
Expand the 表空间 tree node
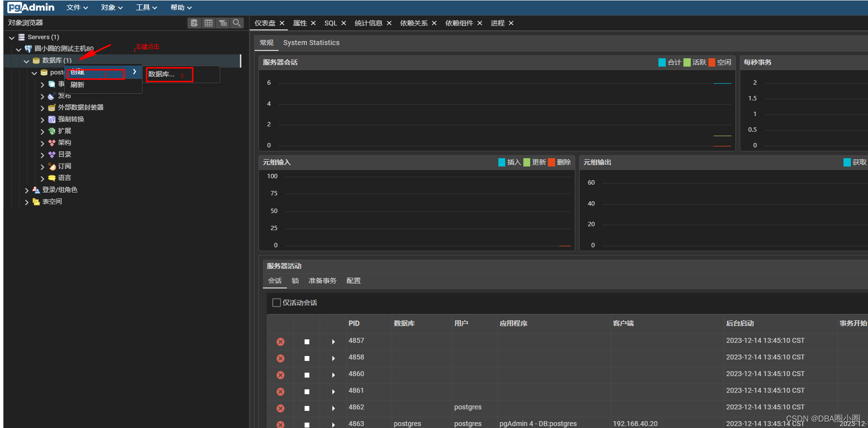click(26, 202)
